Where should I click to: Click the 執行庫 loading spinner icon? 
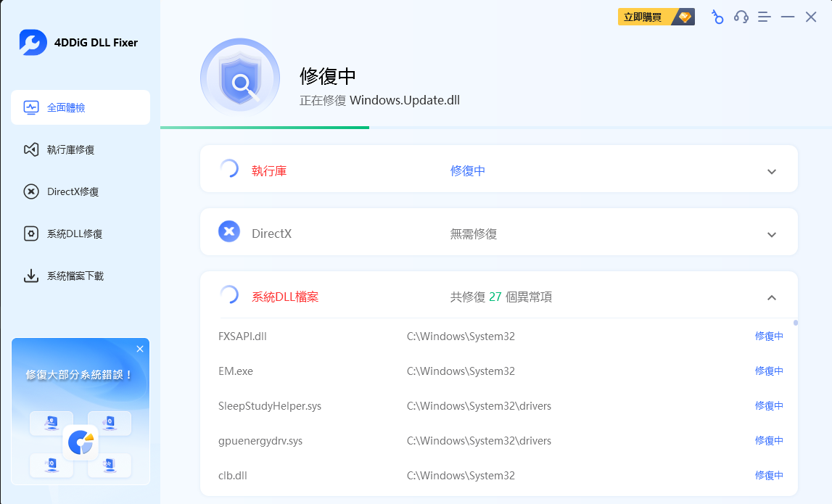pos(228,169)
